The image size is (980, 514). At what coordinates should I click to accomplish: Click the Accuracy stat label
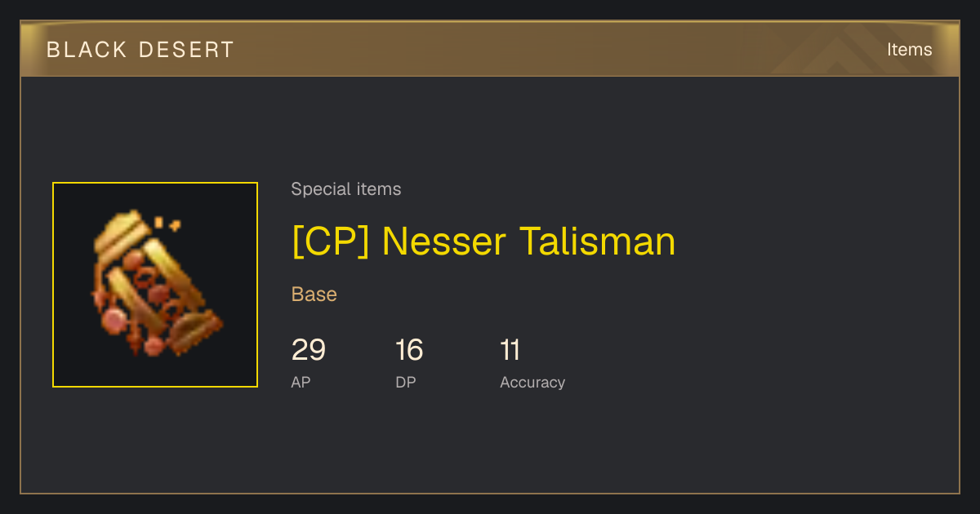pyautogui.click(x=532, y=382)
